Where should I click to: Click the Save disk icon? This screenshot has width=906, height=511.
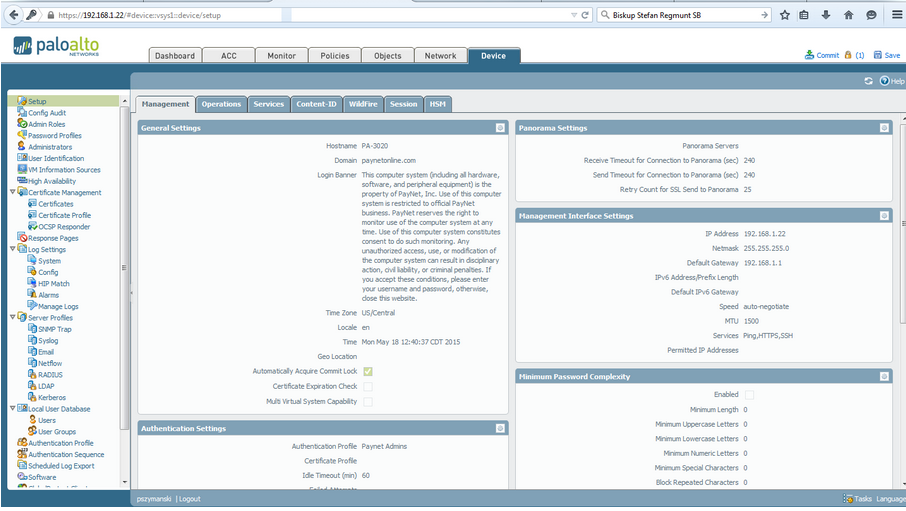[878, 55]
